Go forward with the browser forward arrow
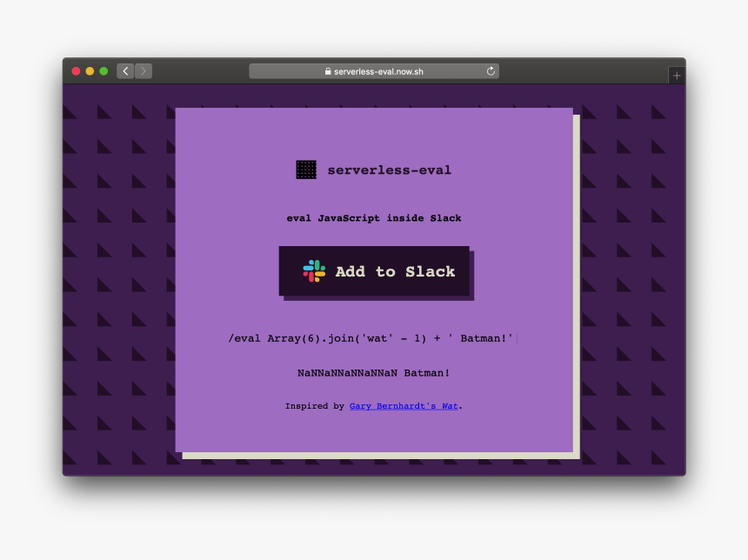 click(144, 71)
